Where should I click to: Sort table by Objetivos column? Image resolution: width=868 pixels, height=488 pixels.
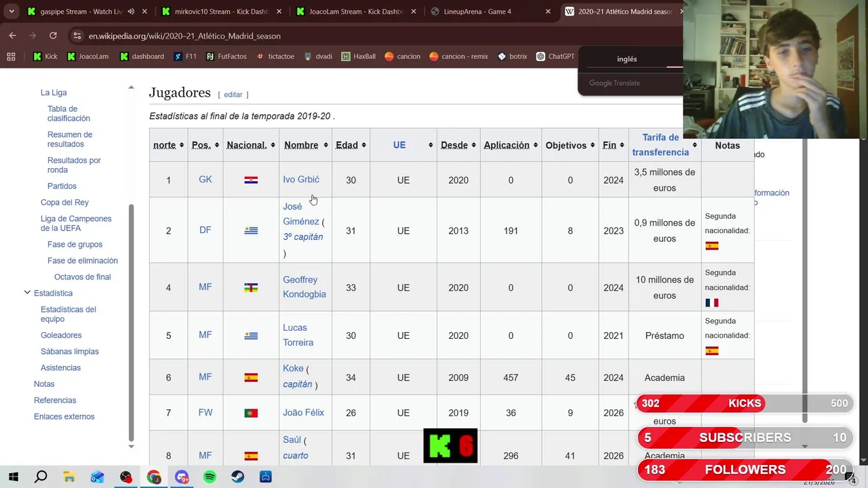pyautogui.click(x=570, y=145)
